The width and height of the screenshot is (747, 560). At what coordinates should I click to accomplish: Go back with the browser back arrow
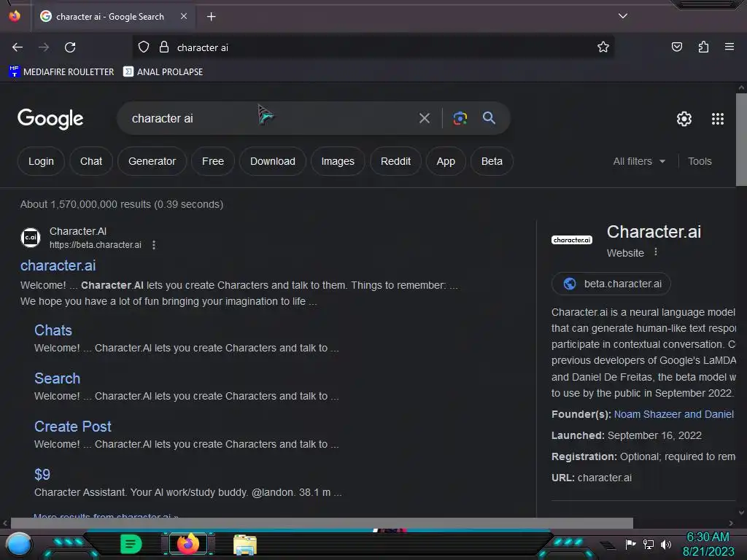pyautogui.click(x=18, y=47)
